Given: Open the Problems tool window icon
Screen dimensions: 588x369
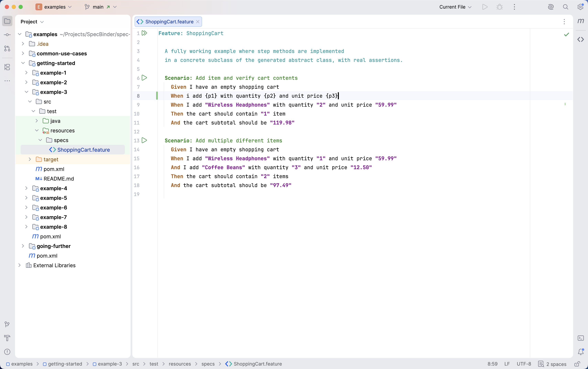Looking at the screenshot, I should point(7,352).
